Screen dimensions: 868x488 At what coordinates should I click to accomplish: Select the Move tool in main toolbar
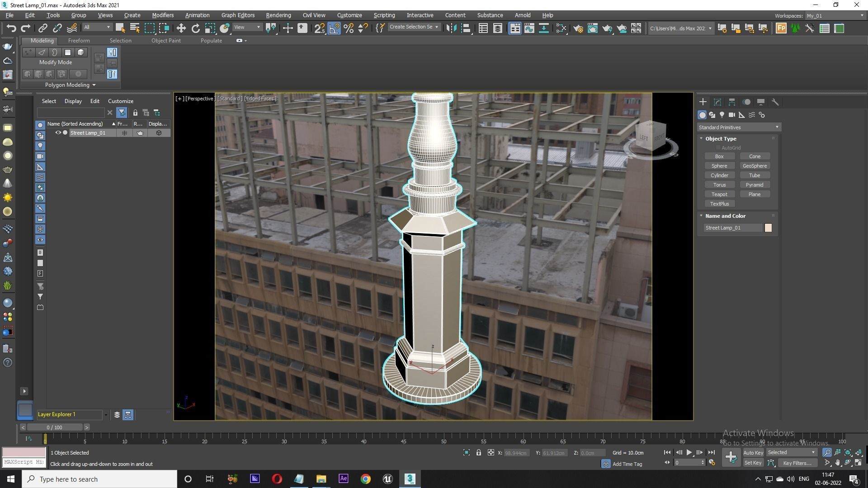(181, 28)
